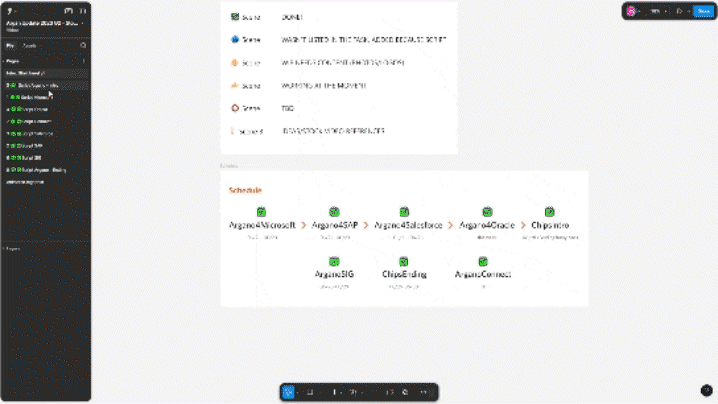Select the Argano4Salesforce schedule item
The width and height of the screenshot is (718, 404).
407,226
